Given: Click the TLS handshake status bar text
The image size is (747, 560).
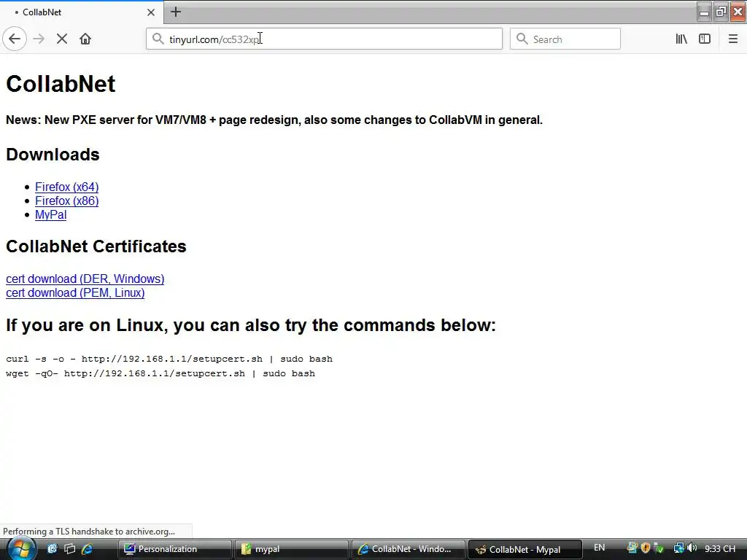Looking at the screenshot, I should pyautogui.click(x=89, y=532).
